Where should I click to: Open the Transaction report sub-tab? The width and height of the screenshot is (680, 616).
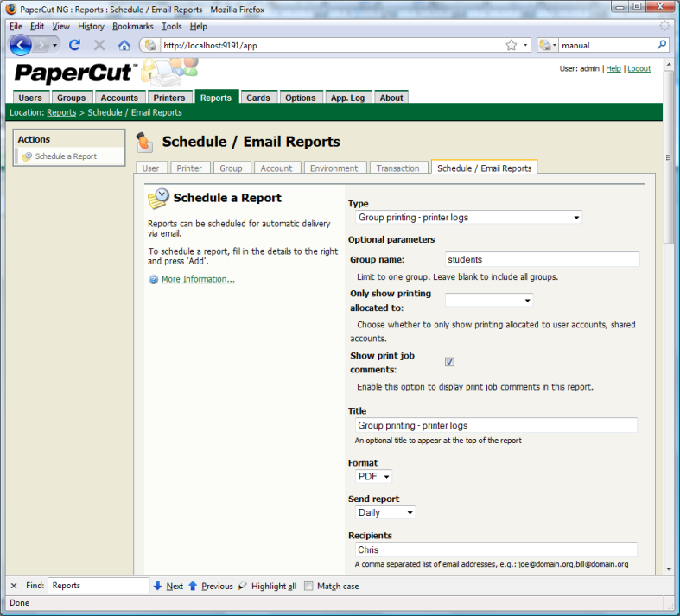point(397,168)
